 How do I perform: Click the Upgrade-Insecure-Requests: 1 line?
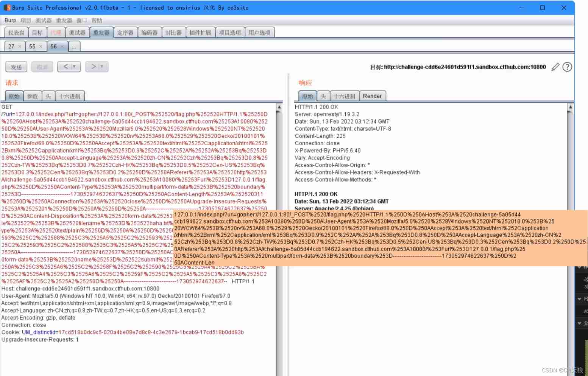tap(40, 339)
